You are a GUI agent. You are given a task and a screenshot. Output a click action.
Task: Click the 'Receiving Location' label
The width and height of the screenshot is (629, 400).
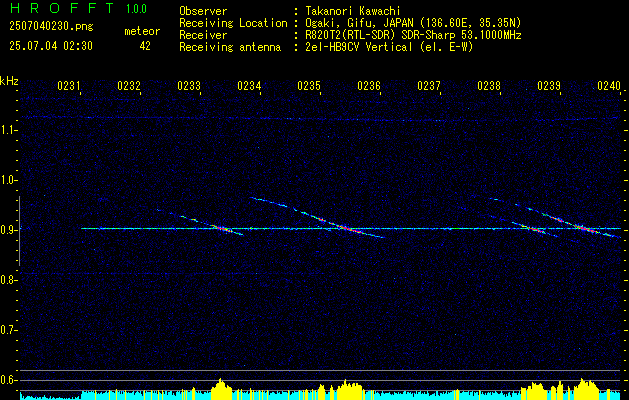coord(233,23)
